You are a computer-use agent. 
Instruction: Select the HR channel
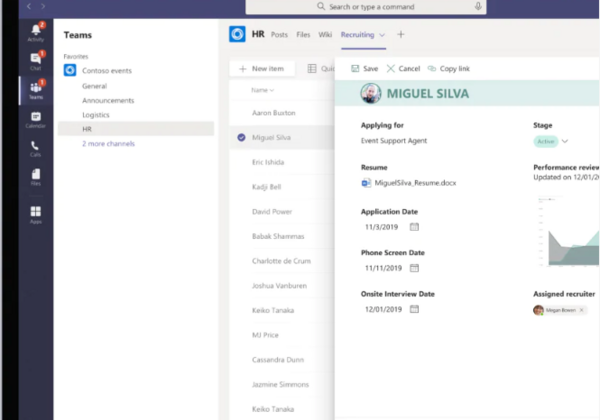tap(136, 129)
